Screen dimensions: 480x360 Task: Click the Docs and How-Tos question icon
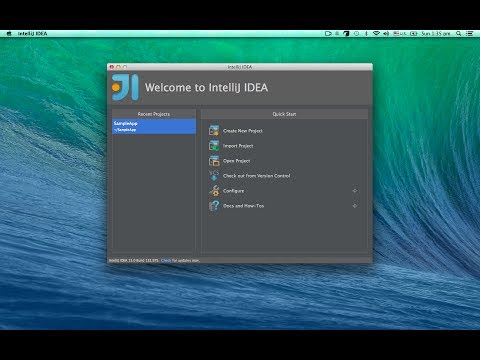[214, 206]
